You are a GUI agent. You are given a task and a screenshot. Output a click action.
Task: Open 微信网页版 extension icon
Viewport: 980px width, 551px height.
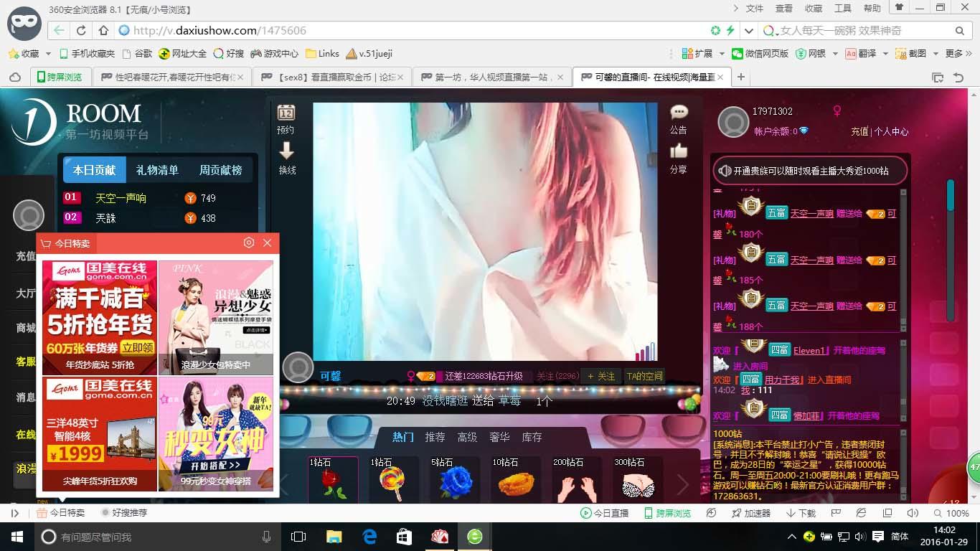pyautogui.click(x=760, y=54)
